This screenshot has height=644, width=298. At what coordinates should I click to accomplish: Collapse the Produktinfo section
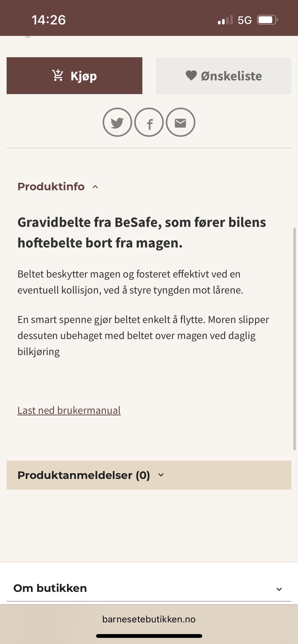coord(95,187)
